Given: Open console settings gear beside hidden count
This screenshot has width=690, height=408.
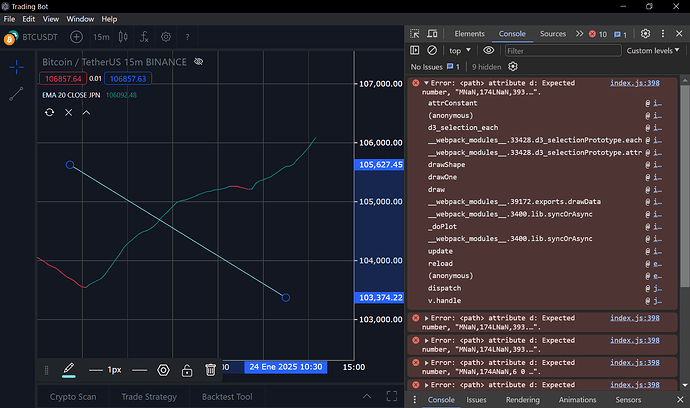Looking at the screenshot, I should coord(513,66).
